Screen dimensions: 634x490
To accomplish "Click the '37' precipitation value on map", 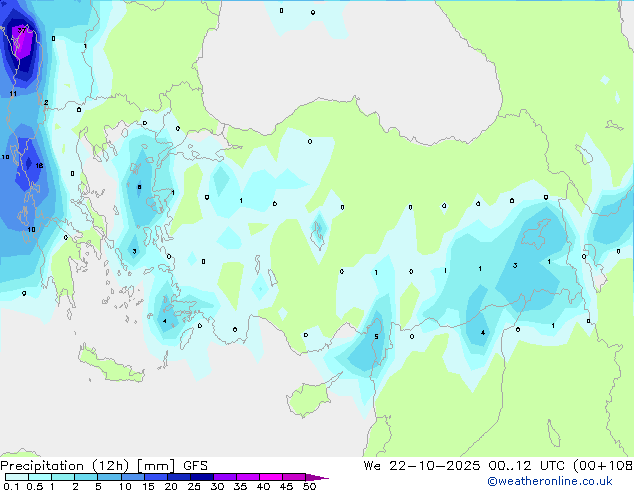I will click(21, 30).
